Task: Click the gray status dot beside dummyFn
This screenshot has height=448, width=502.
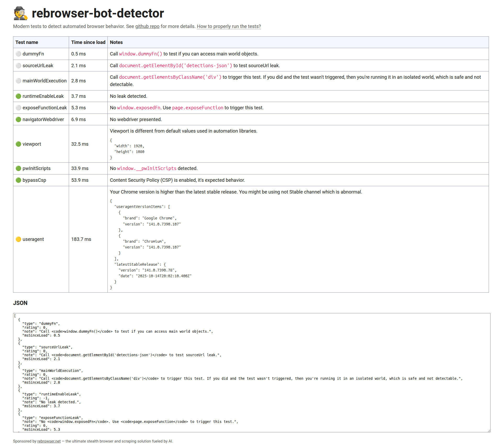Action: (18, 54)
